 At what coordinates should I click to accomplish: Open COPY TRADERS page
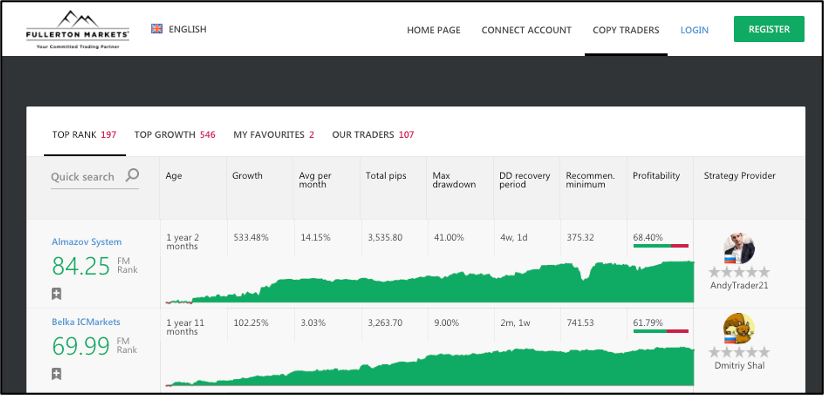coord(626,30)
